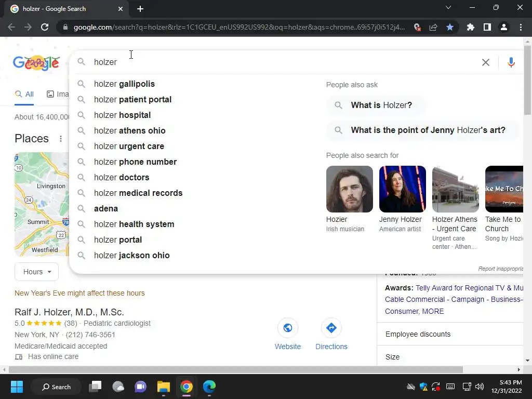The width and height of the screenshot is (532, 399).
Task: Click the Directions arrow icon
Action: click(331, 328)
